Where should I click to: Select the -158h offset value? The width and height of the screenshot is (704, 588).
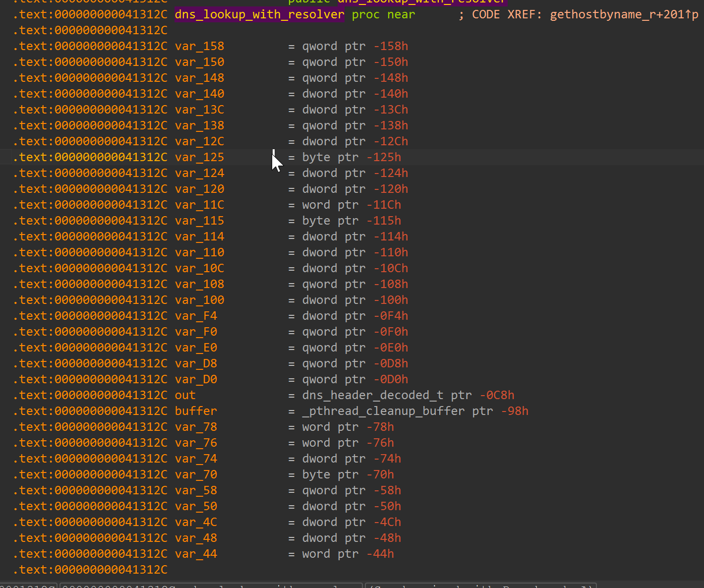(x=391, y=46)
